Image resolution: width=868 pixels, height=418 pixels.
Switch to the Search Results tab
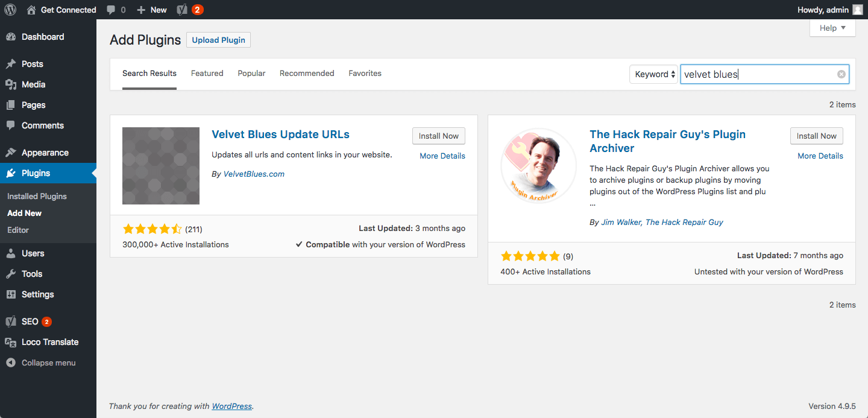click(x=149, y=74)
